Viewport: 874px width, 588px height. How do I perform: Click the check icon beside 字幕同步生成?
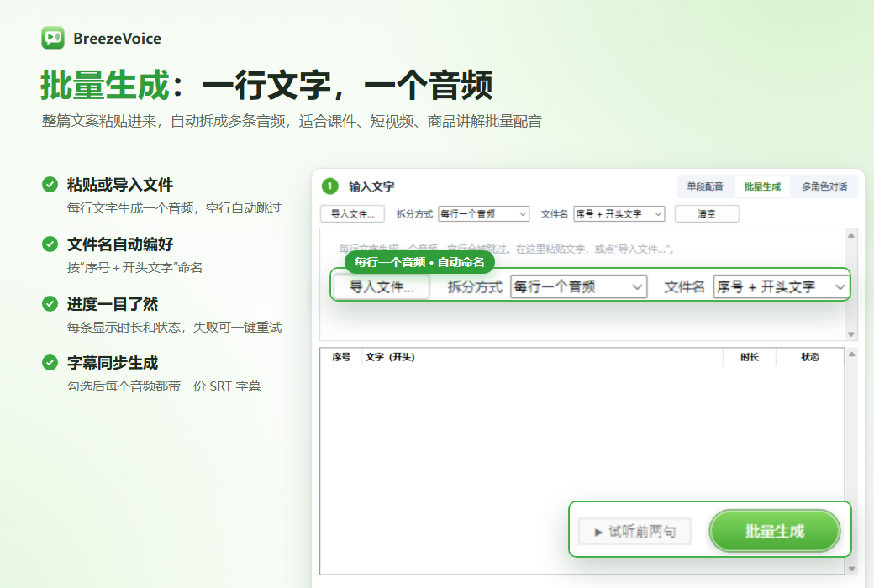point(50,363)
